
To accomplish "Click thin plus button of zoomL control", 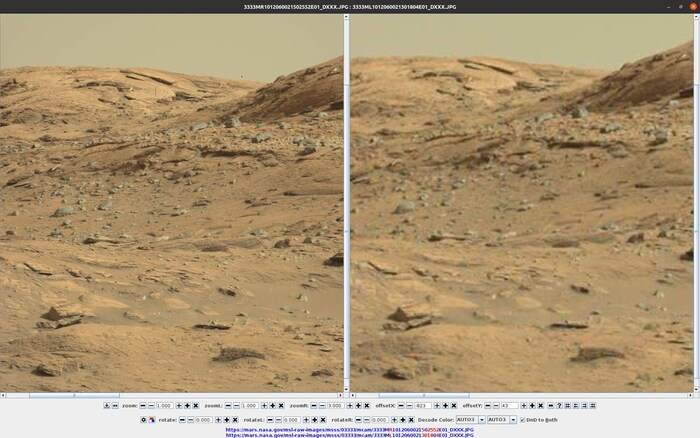I will [x=264, y=406].
